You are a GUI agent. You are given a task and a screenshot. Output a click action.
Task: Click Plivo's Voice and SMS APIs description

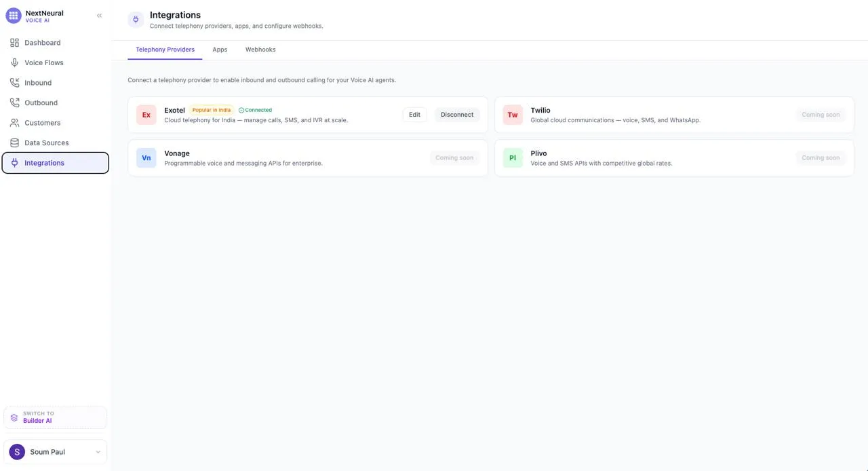point(601,164)
